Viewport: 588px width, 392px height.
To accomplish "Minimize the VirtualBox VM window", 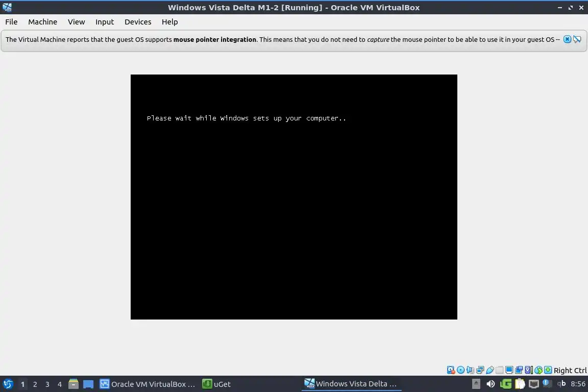I will point(560,8).
